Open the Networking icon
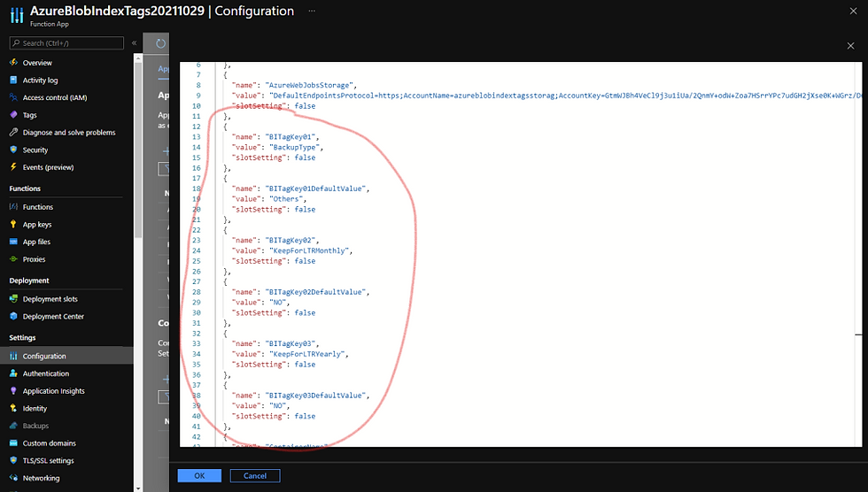Screen dimensions: 868x492 tap(13, 478)
